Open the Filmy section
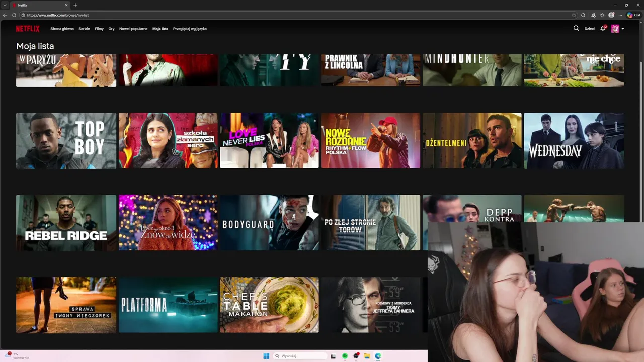This screenshot has height=362, width=644. pyautogui.click(x=99, y=29)
